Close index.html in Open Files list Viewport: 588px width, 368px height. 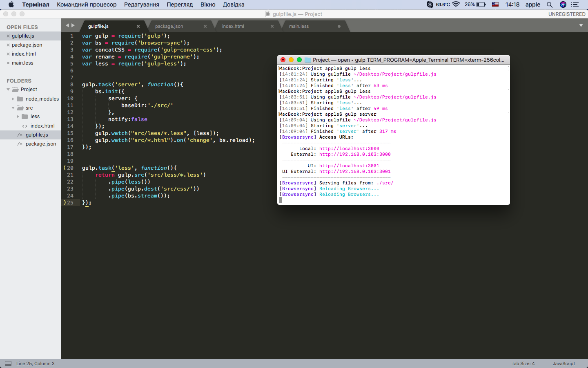(8, 54)
